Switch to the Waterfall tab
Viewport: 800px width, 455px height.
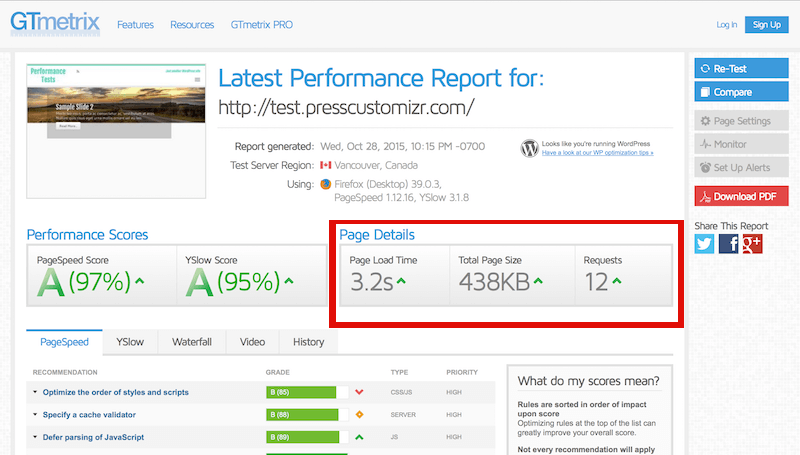tap(192, 342)
